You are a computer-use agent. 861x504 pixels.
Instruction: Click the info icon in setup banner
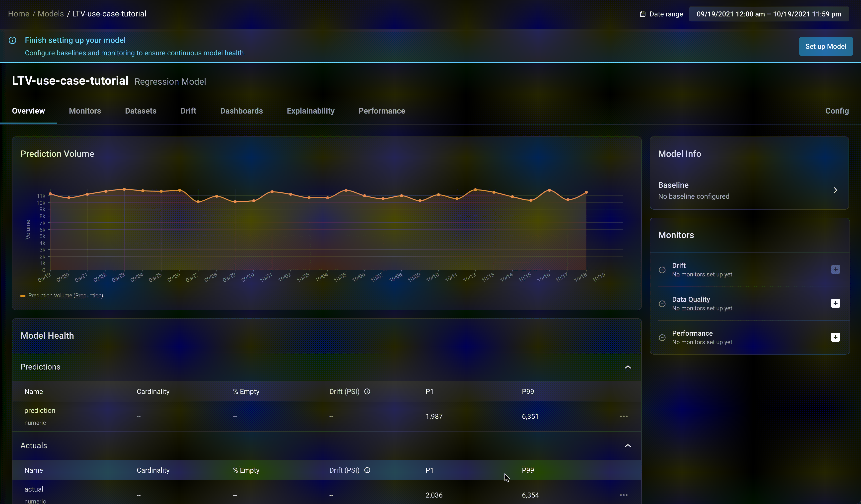point(13,40)
